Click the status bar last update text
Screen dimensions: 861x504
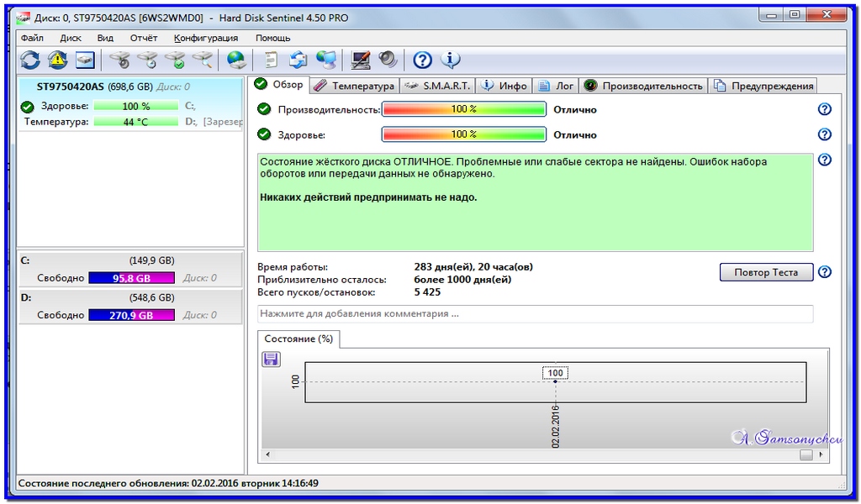pyautogui.click(x=168, y=483)
